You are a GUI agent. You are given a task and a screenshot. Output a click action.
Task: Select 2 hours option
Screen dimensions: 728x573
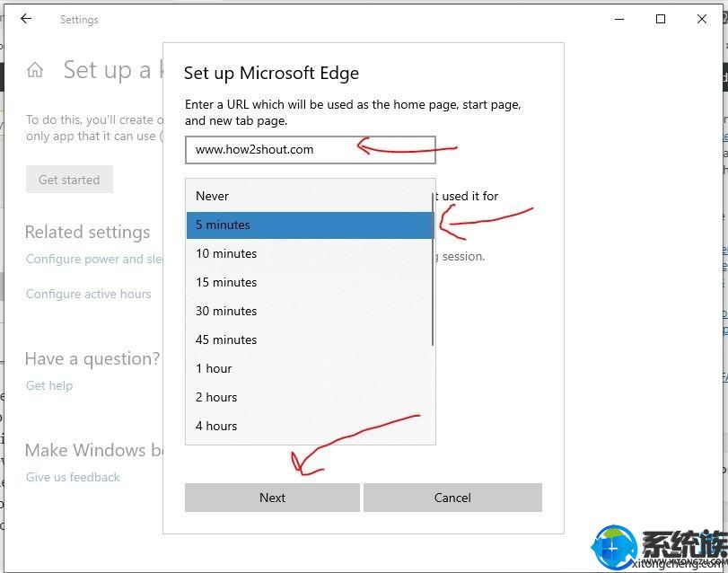point(309,398)
